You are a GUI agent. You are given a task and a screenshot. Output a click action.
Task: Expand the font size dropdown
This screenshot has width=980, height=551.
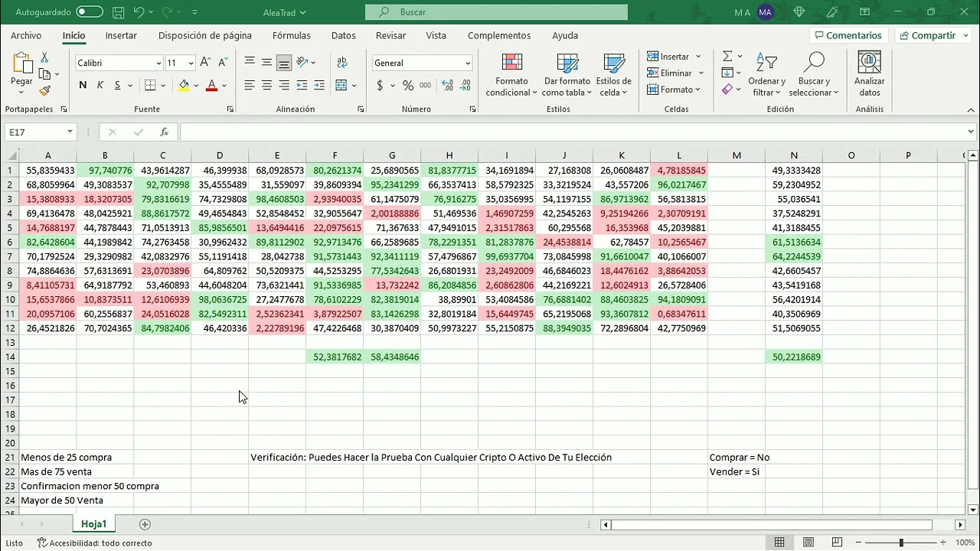pos(191,64)
